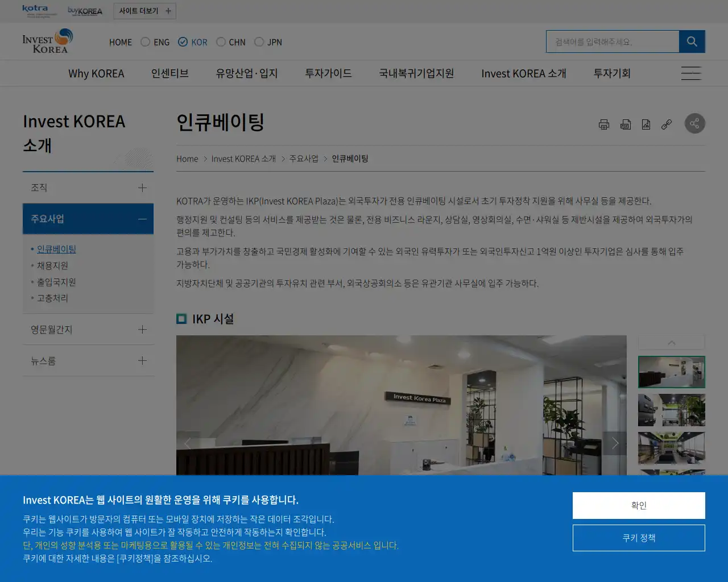The height and width of the screenshot is (582, 728).
Task: Click the search magnifier icon
Action: [x=692, y=41]
